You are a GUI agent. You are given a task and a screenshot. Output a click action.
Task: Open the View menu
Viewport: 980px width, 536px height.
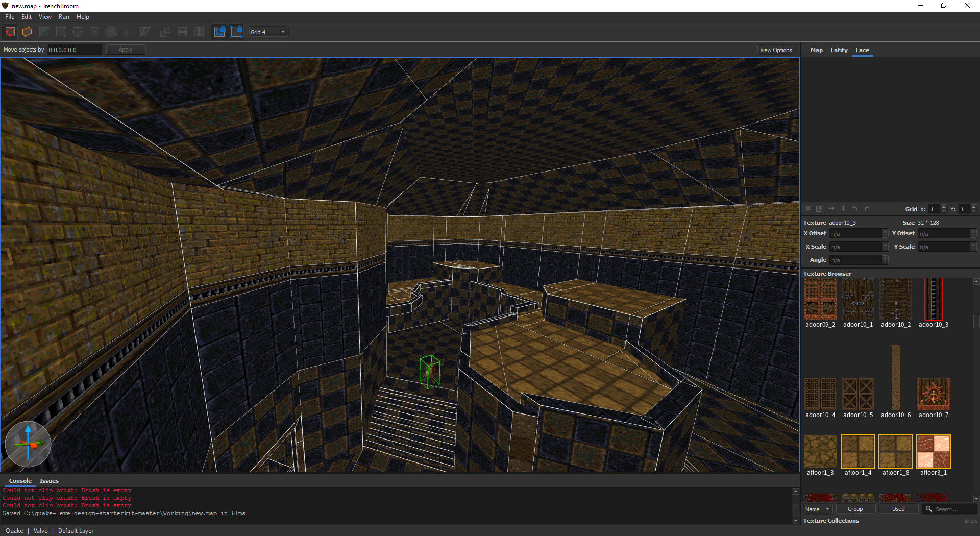tap(45, 17)
